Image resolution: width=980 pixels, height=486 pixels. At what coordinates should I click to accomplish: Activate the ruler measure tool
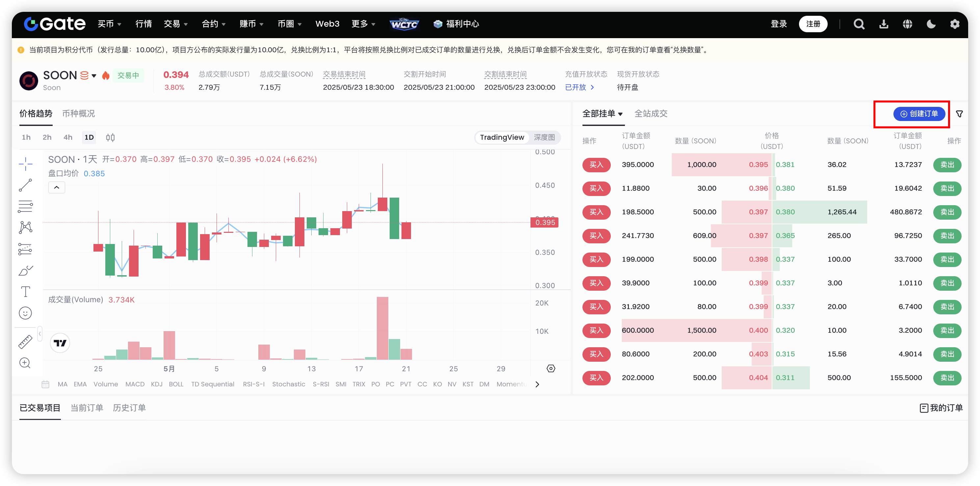(25, 342)
